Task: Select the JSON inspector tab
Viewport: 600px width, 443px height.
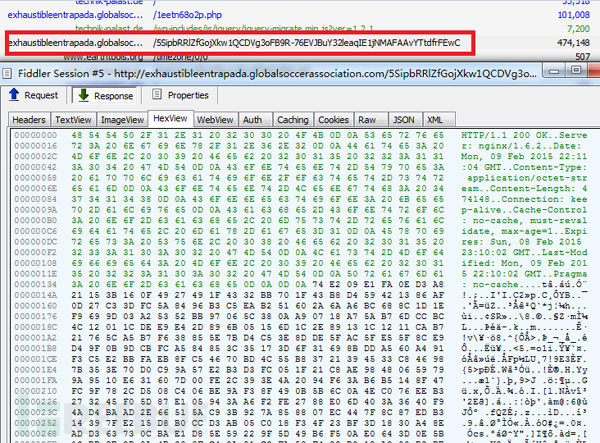Action: point(404,120)
